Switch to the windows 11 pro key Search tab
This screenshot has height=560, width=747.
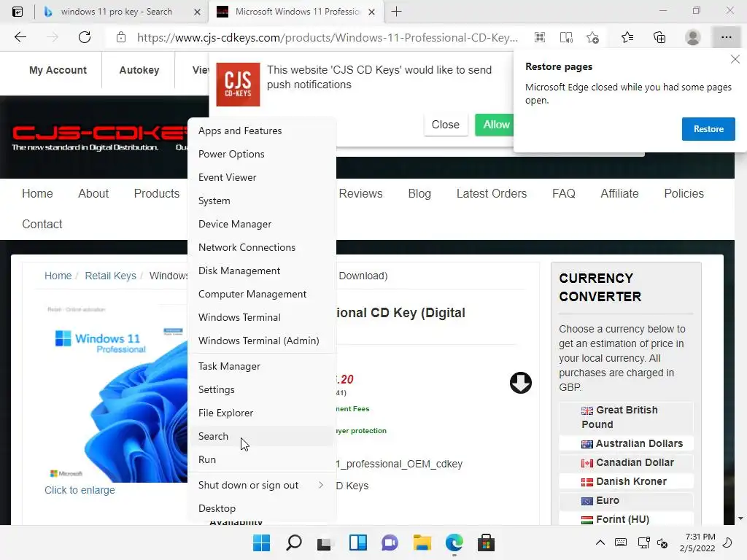(116, 12)
